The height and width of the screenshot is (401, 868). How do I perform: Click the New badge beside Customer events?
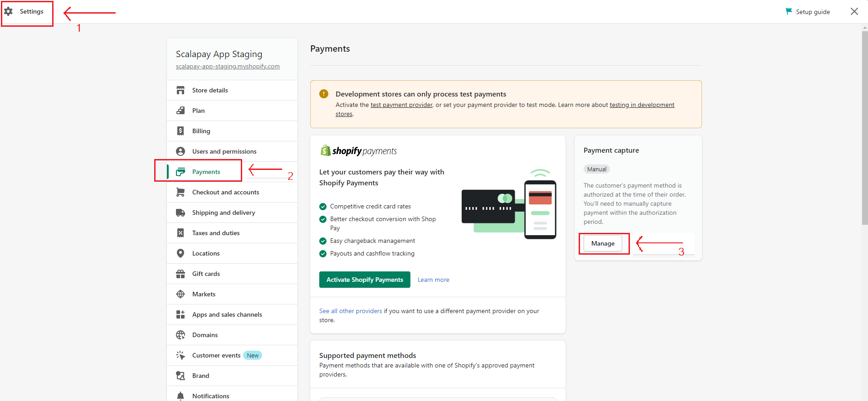coord(253,355)
